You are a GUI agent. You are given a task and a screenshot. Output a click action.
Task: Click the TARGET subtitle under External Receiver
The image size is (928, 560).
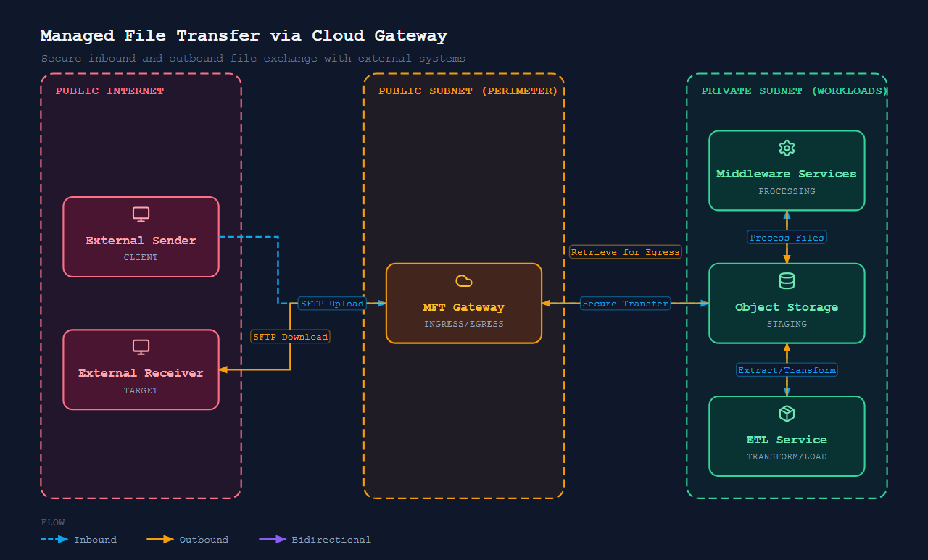point(141,390)
